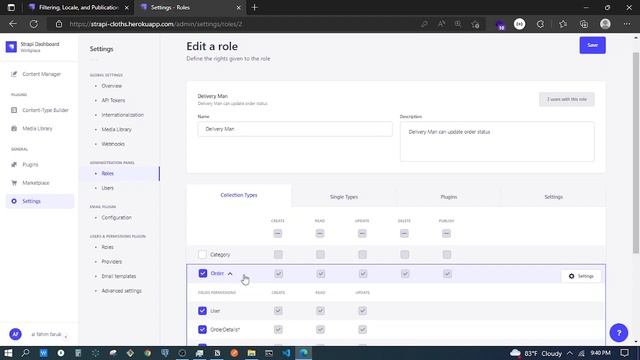Open browser settings and more menu
This screenshot has height=360, width=640.
tap(627, 24)
